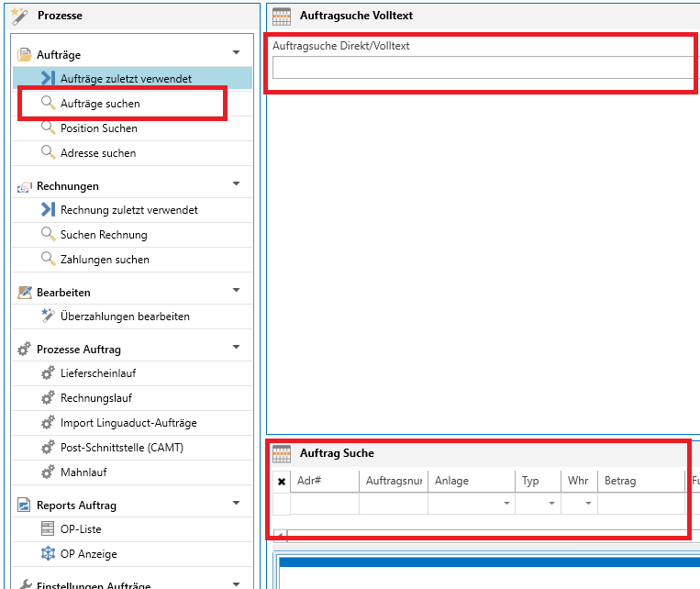Image resolution: width=700 pixels, height=589 pixels.
Task: Select Position Suchen in the sidebar
Action: click(99, 128)
